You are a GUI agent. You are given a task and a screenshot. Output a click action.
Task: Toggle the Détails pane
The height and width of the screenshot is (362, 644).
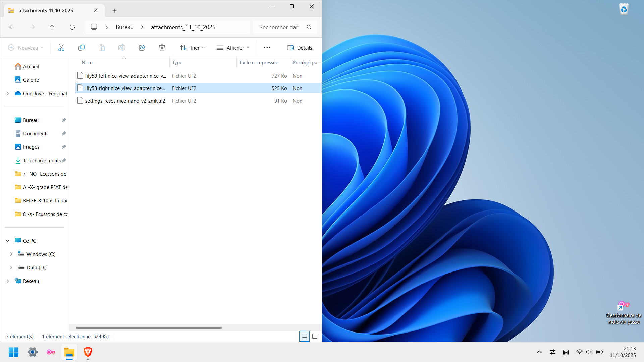[x=300, y=48]
